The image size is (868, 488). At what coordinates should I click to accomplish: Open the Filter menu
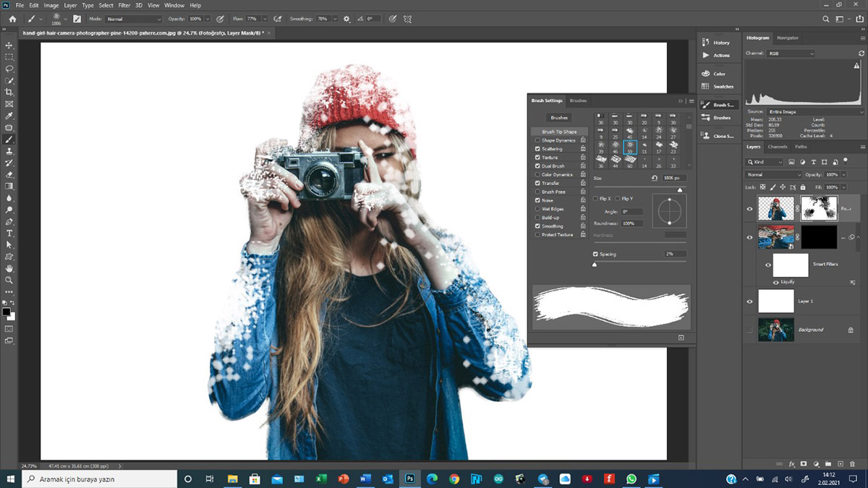124,5
